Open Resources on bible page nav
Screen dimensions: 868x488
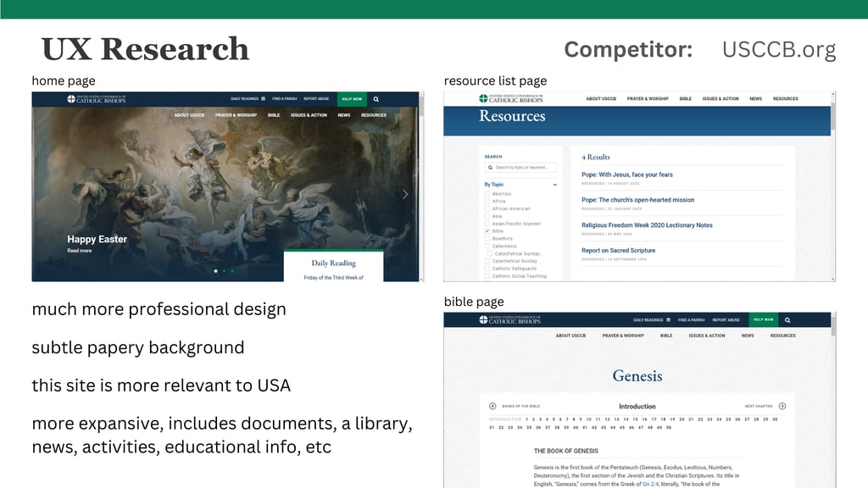pyautogui.click(x=782, y=335)
